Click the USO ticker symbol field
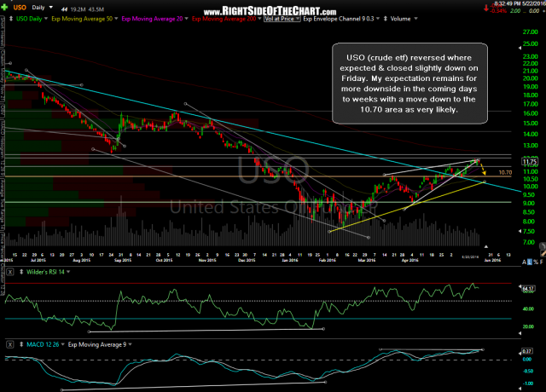The height and width of the screenshot is (392, 546). click(20, 8)
